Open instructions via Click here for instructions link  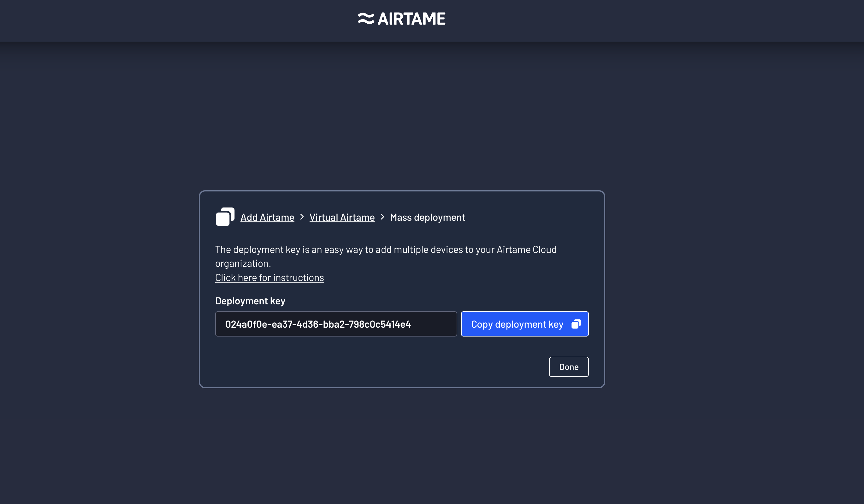[269, 278]
